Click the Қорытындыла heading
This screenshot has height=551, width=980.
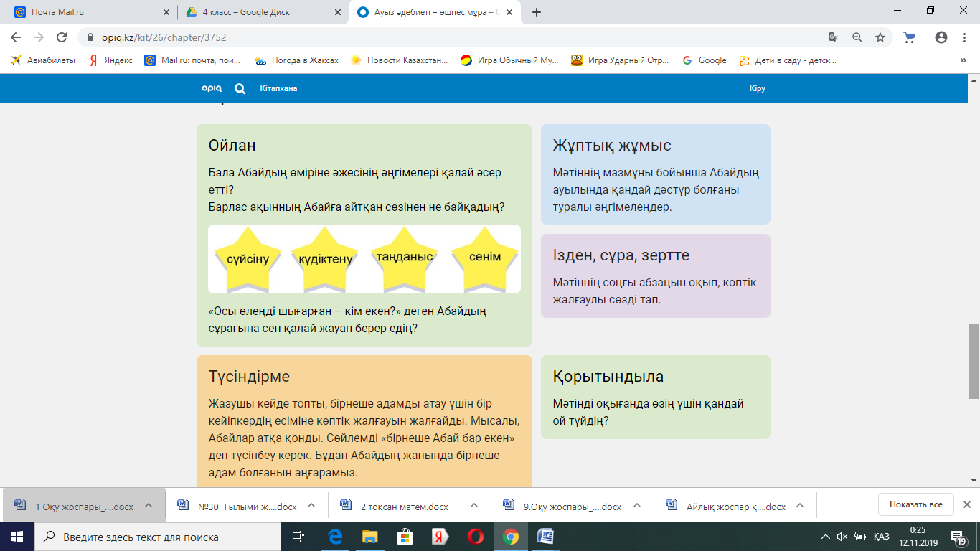tap(608, 377)
